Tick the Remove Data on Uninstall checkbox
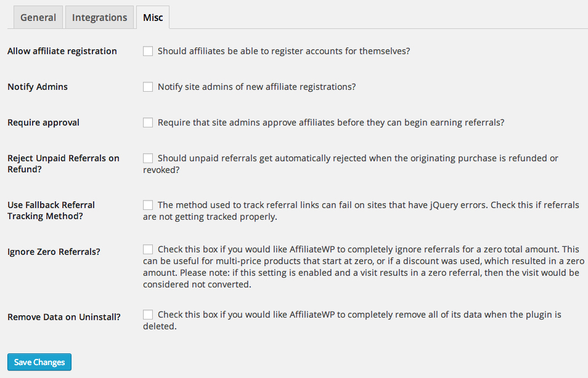 (148, 315)
